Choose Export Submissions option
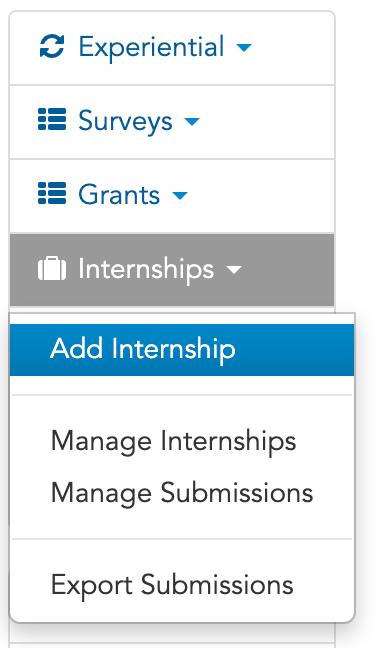376x648 pixels. 172,585
